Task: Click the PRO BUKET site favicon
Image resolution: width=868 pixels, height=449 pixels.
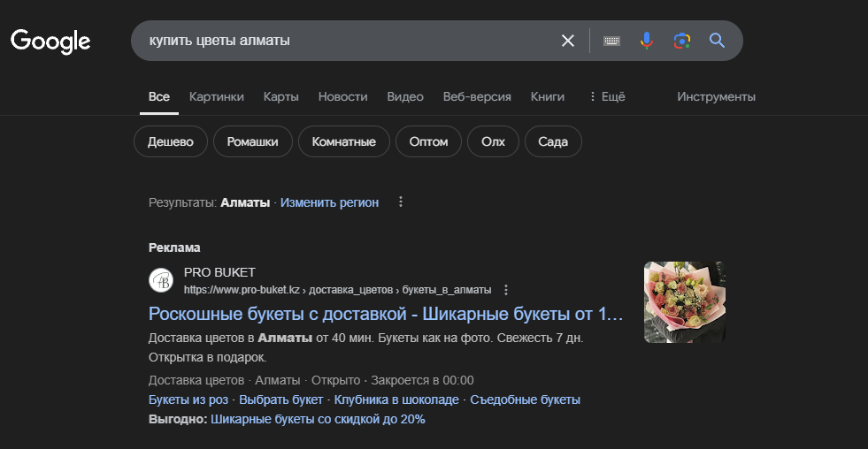Action: click(x=161, y=280)
